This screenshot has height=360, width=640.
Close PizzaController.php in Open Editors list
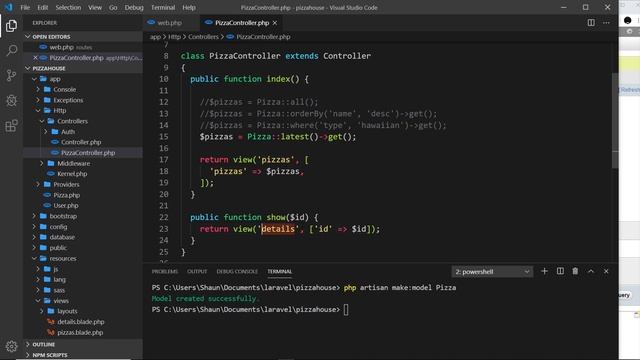pos(35,58)
